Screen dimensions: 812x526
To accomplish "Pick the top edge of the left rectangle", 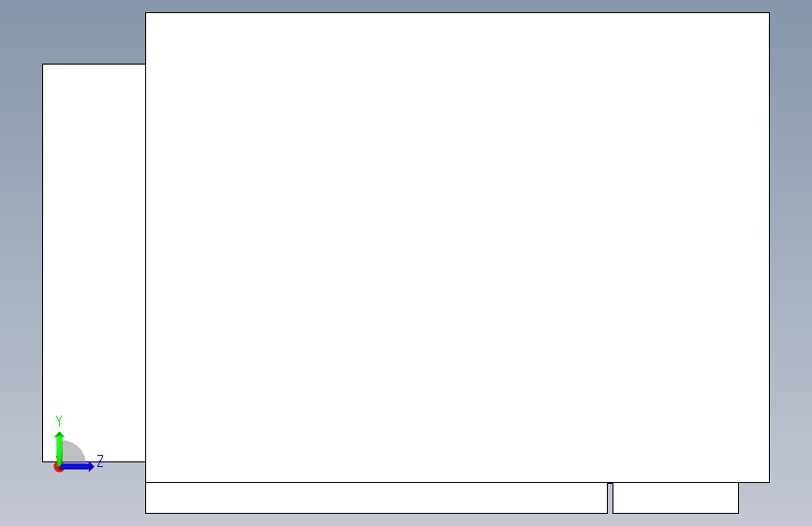I will 94,65.
